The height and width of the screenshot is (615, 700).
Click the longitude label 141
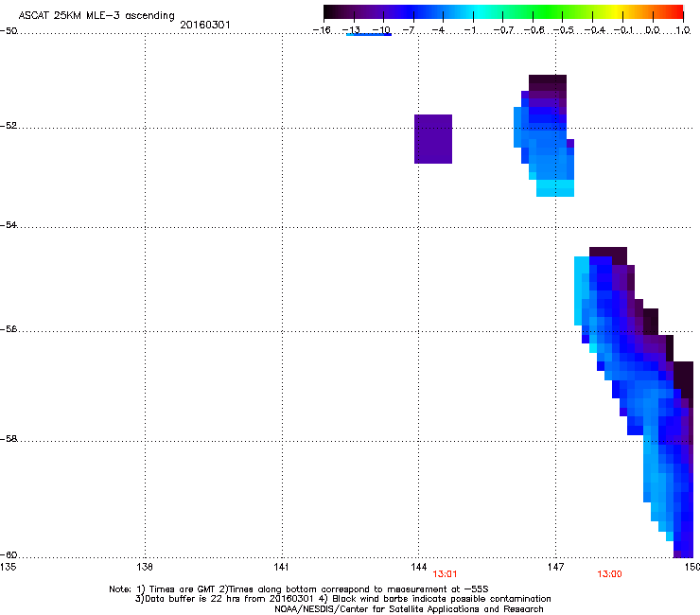coord(281,567)
